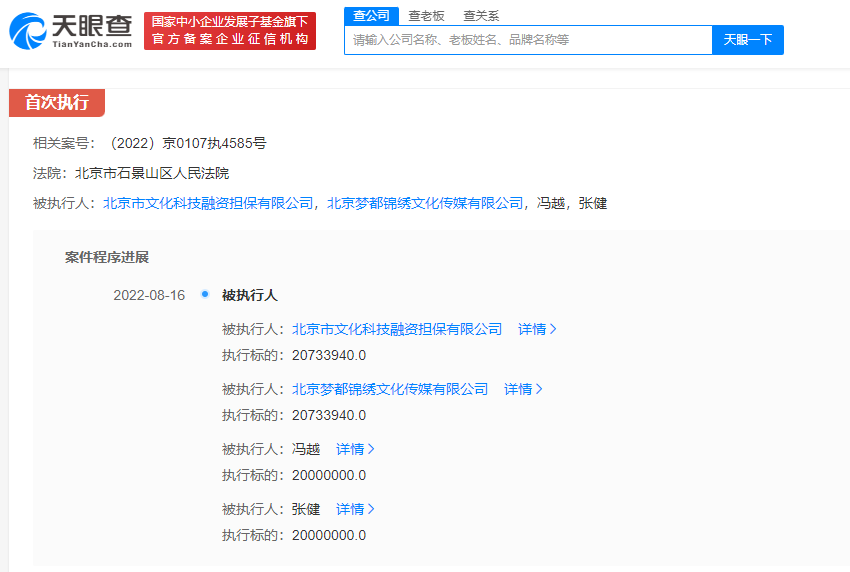The height and width of the screenshot is (572, 850).
Task: Click the bold 被执行人 timeline heading
Action: [250, 295]
